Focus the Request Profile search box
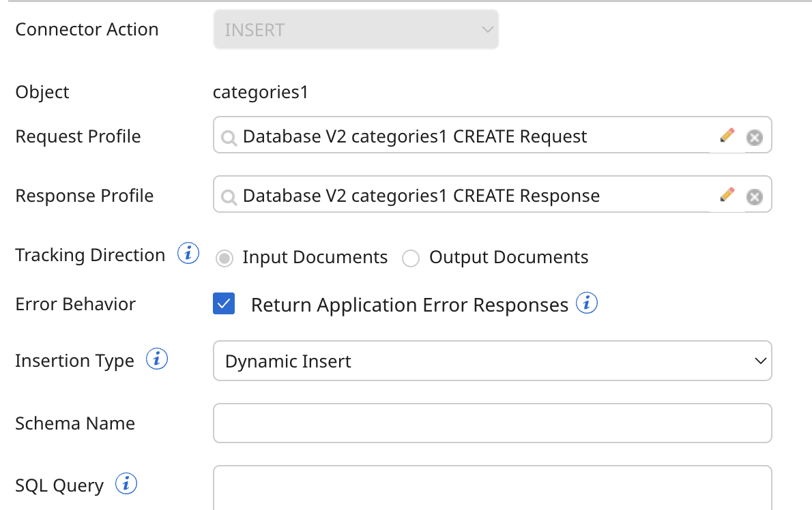Viewport: 812px width, 510px height. click(409, 136)
